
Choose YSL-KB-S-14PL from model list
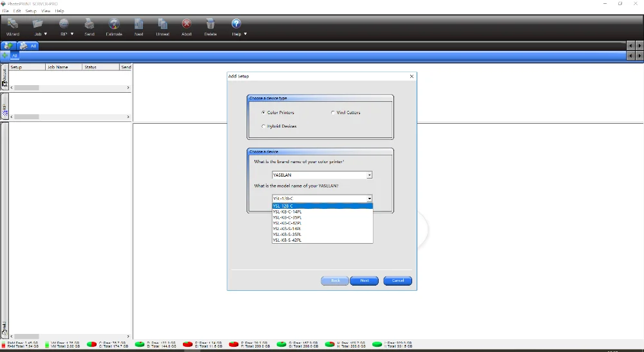[x=323, y=229]
